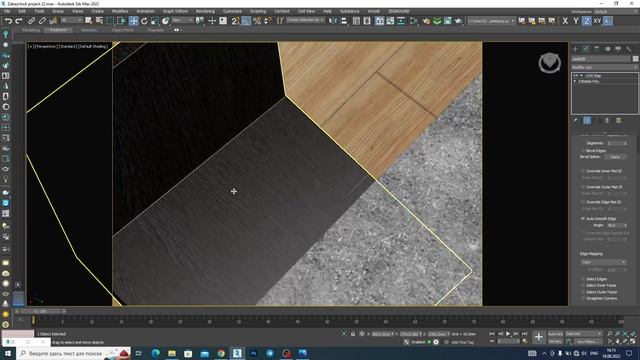This screenshot has height=360, width=640.
Task: Open the Edit menu
Action: pyautogui.click(x=22, y=11)
